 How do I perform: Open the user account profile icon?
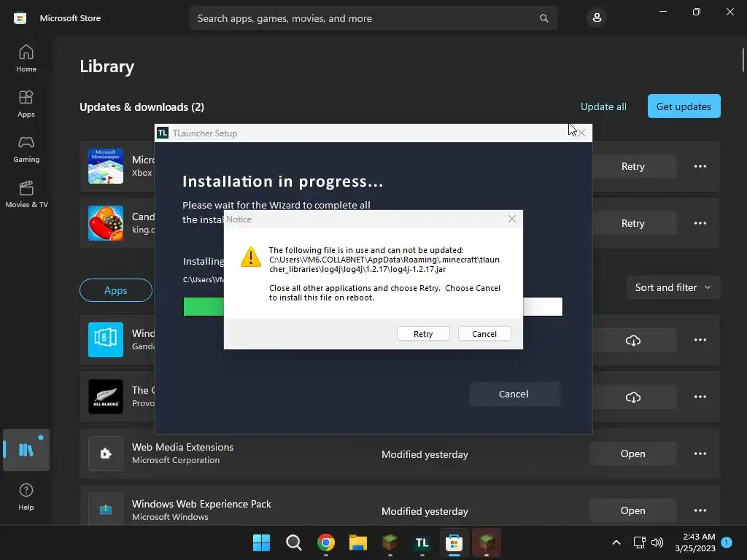(x=597, y=18)
